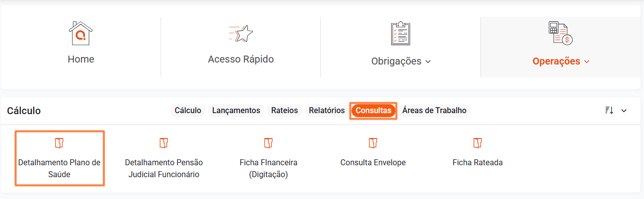
Task: Open Detalhamento Pensão Judicial Funcionário icon
Action: click(164, 143)
